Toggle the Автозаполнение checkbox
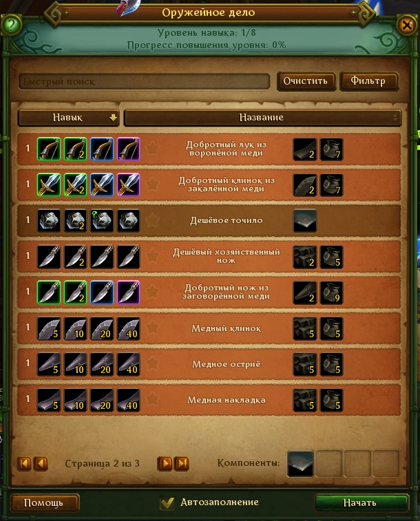This screenshot has width=420, height=521. pos(167,502)
